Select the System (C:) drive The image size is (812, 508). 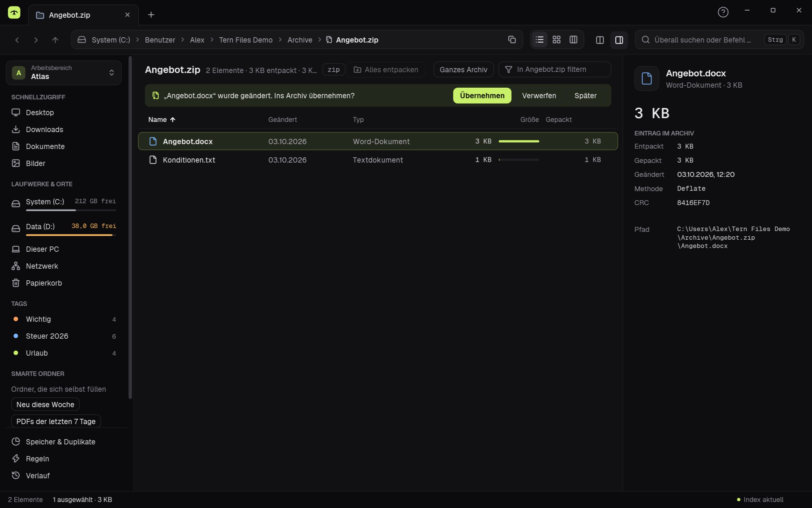tap(64, 203)
